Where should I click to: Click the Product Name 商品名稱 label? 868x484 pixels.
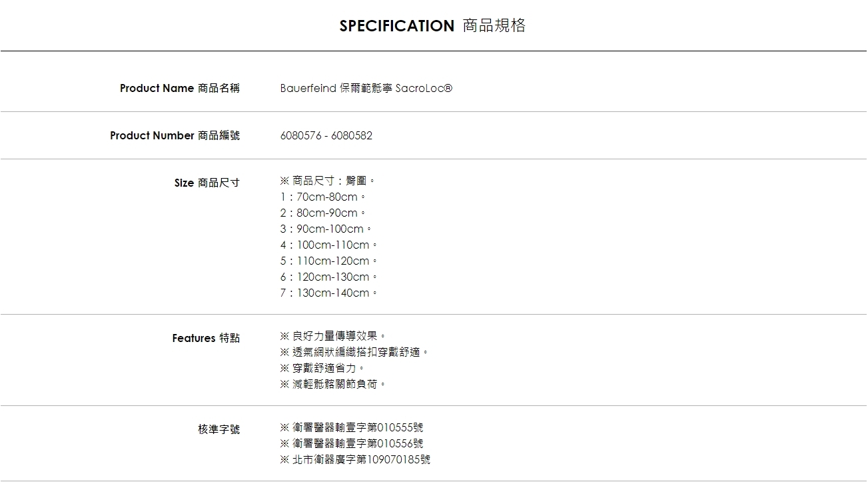179,88
